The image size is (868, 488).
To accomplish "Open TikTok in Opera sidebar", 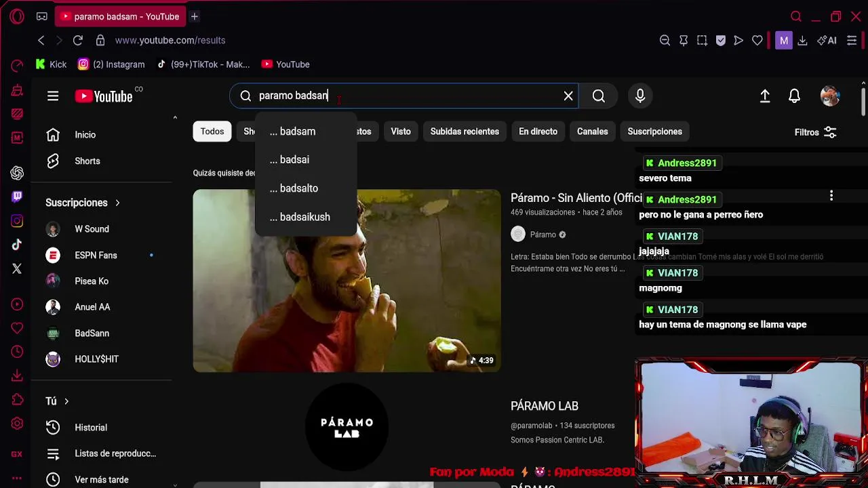I will click(17, 245).
